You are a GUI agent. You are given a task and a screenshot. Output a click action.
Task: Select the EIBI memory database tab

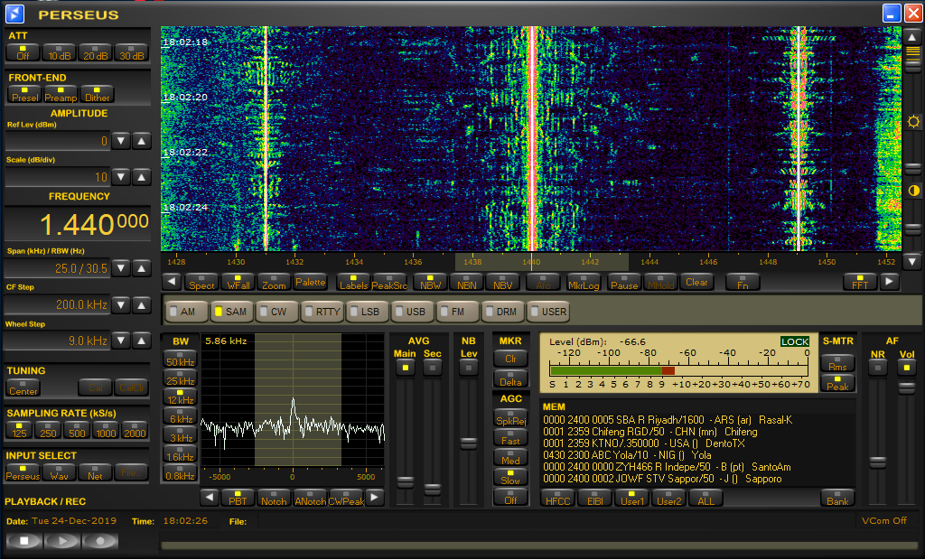(x=595, y=498)
